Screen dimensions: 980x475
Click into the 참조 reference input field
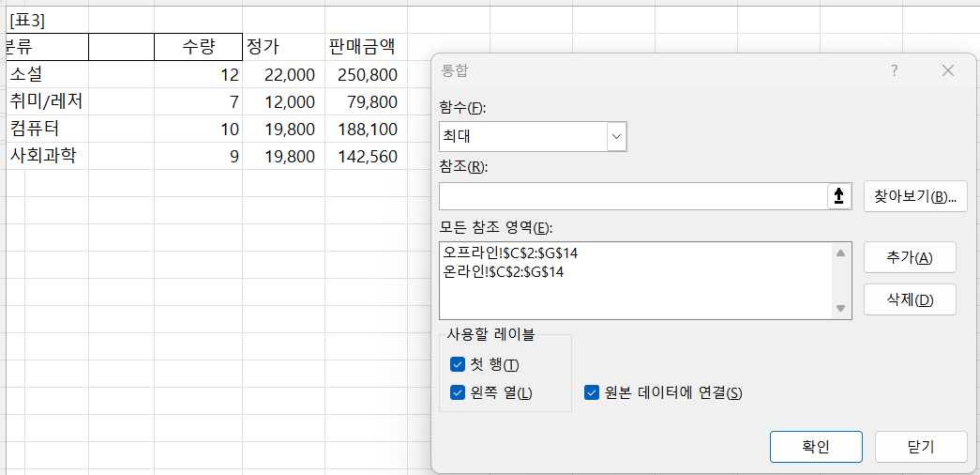click(632, 196)
